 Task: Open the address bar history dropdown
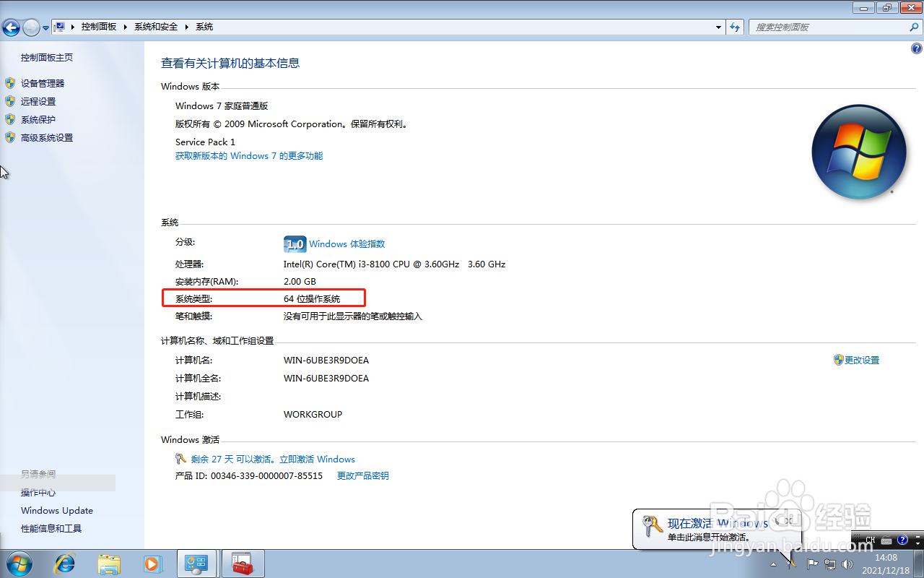[x=718, y=27]
